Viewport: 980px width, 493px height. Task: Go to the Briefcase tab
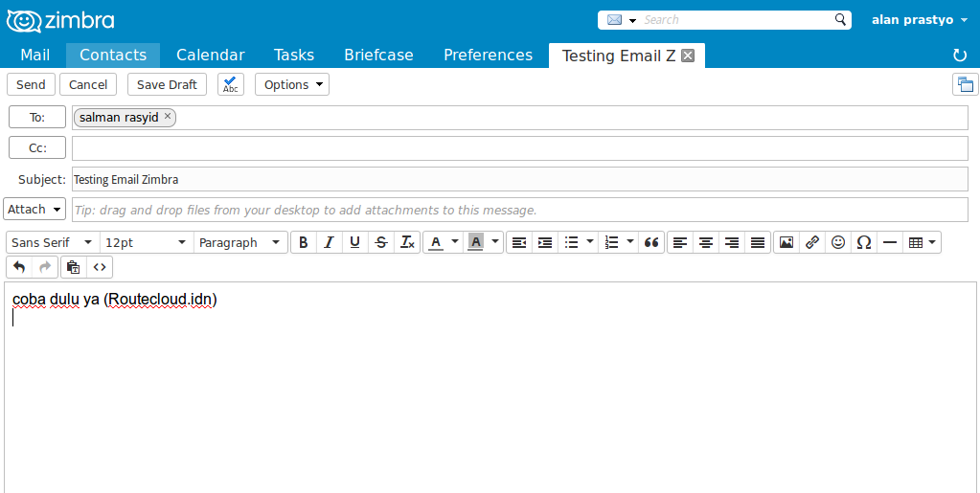(378, 55)
